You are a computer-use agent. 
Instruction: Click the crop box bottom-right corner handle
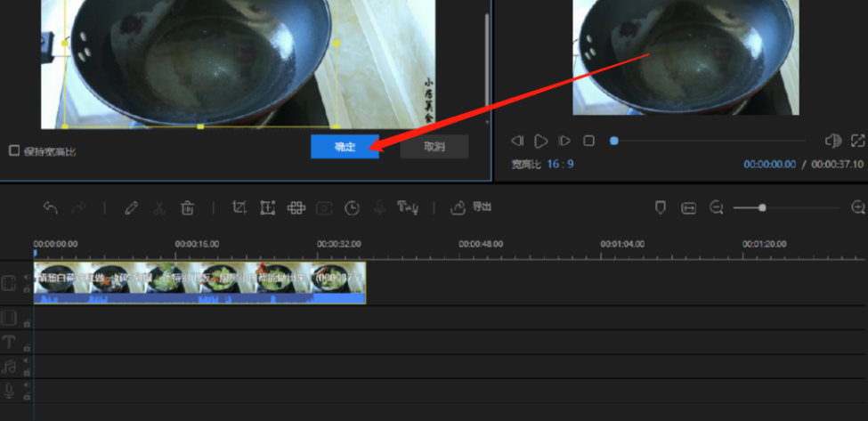point(337,126)
